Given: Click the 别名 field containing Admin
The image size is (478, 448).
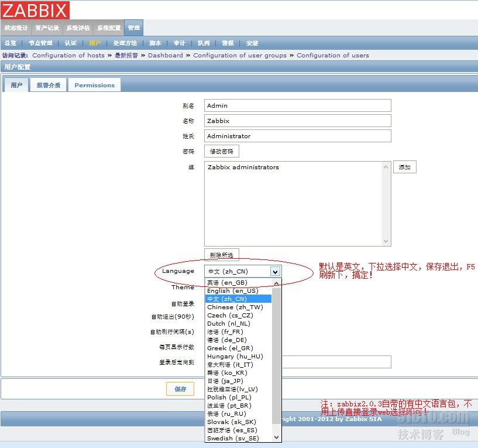Looking at the screenshot, I should [298, 105].
